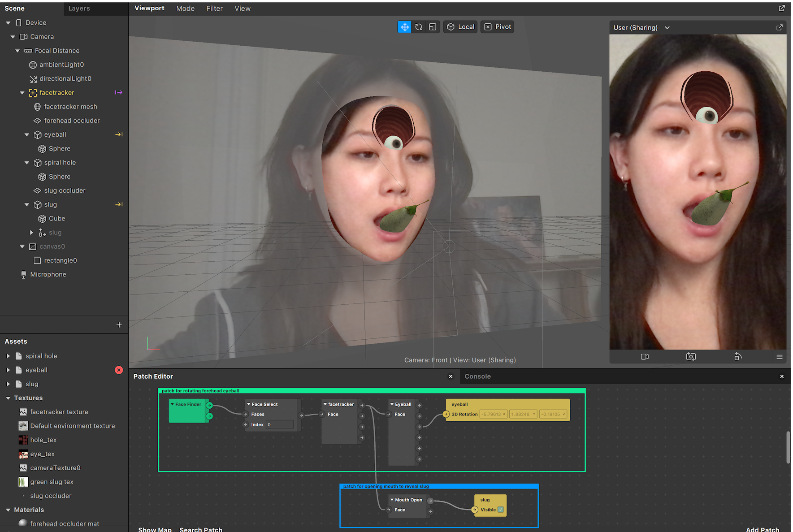Open the User (Sharing) view dropdown
Image resolution: width=793 pixels, height=532 pixels.
tap(641, 27)
